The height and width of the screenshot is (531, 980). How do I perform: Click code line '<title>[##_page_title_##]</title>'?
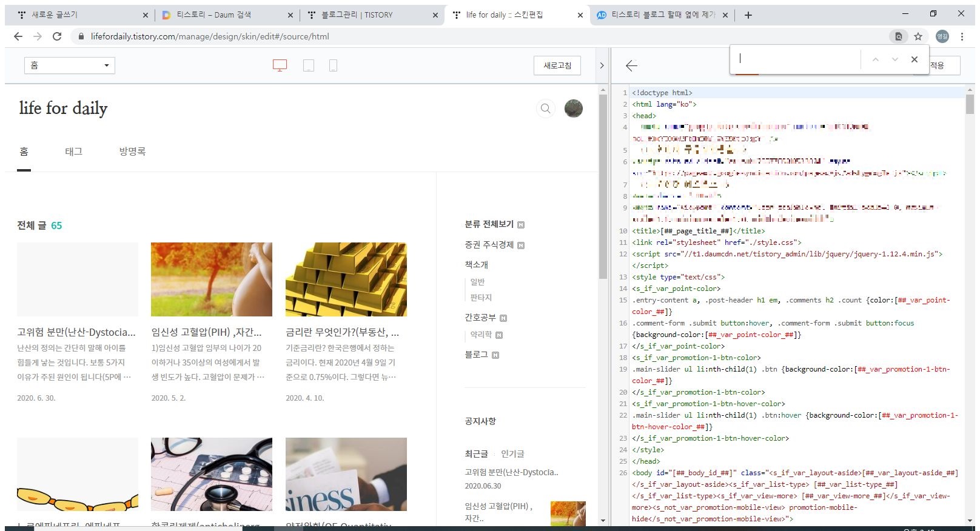tap(698, 231)
